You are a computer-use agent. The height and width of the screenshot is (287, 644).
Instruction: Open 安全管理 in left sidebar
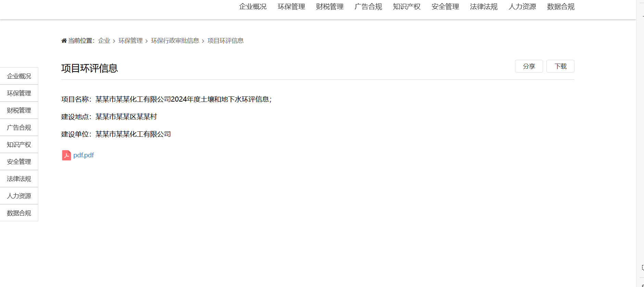click(19, 162)
